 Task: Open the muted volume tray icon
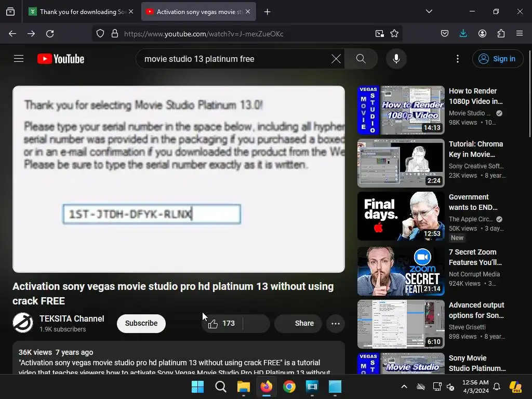click(x=451, y=387)
